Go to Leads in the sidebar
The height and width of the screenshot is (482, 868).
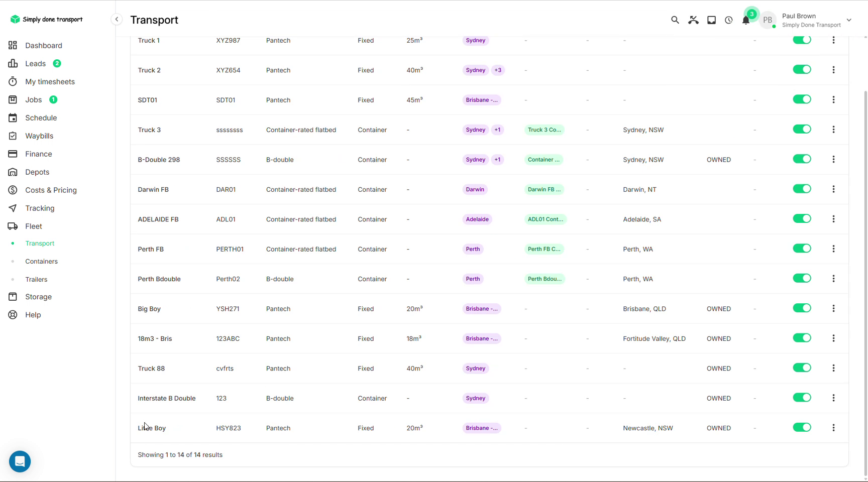point(35,63)
